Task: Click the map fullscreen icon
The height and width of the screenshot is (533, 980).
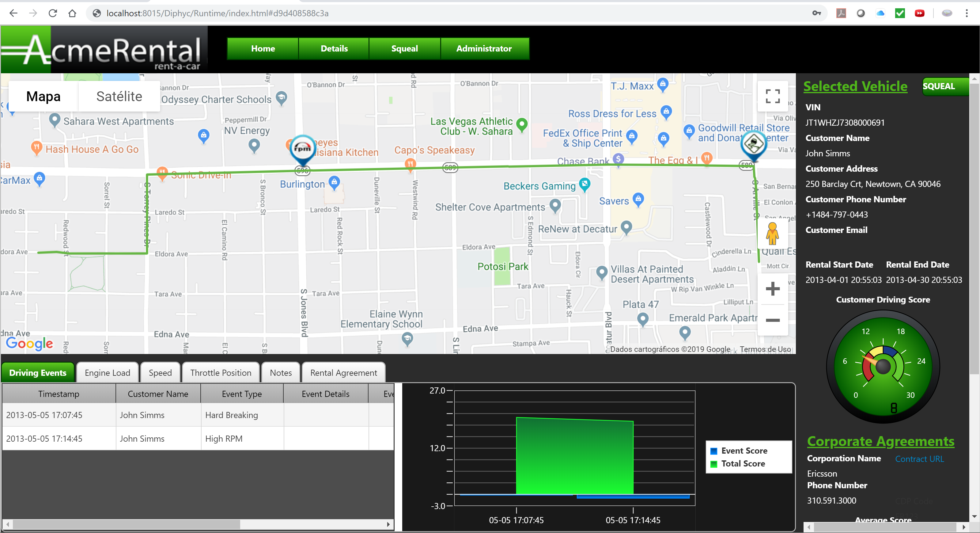Action: coord(772,96)
